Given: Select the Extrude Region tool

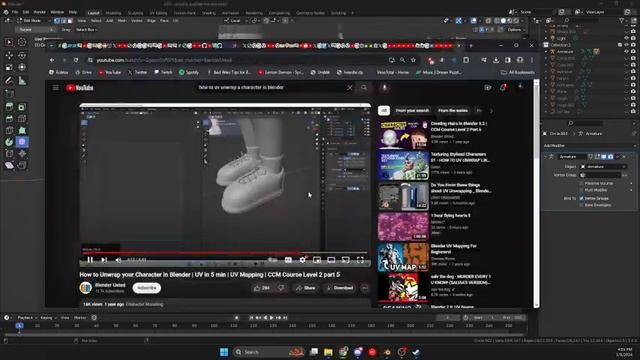Looking at the screenshot, I should coord(9,107).
